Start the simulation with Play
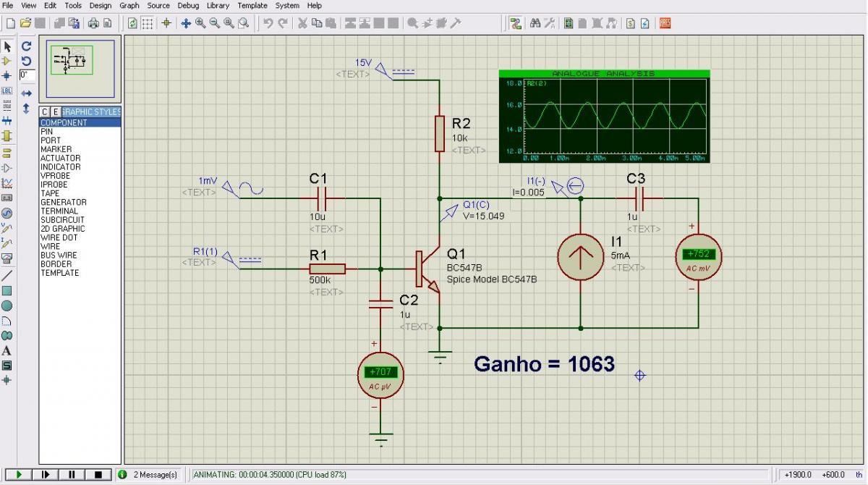The image size is (868, 485). [19, 475]
